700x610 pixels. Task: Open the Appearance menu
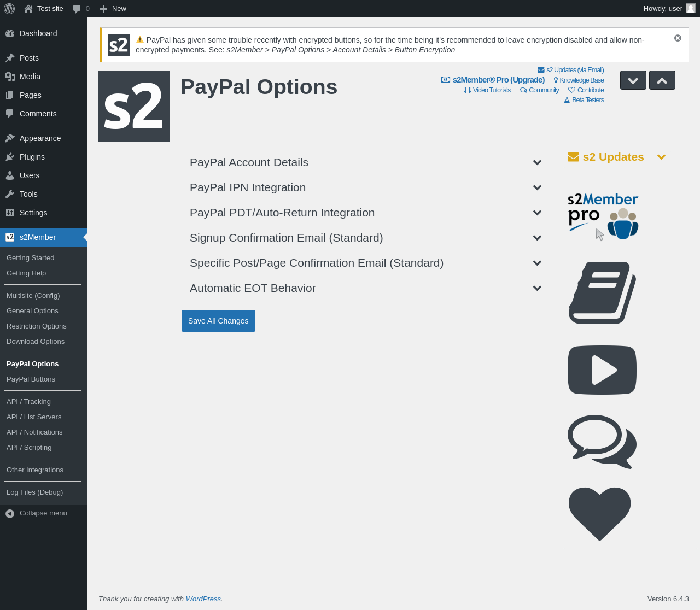pos(44,138)
